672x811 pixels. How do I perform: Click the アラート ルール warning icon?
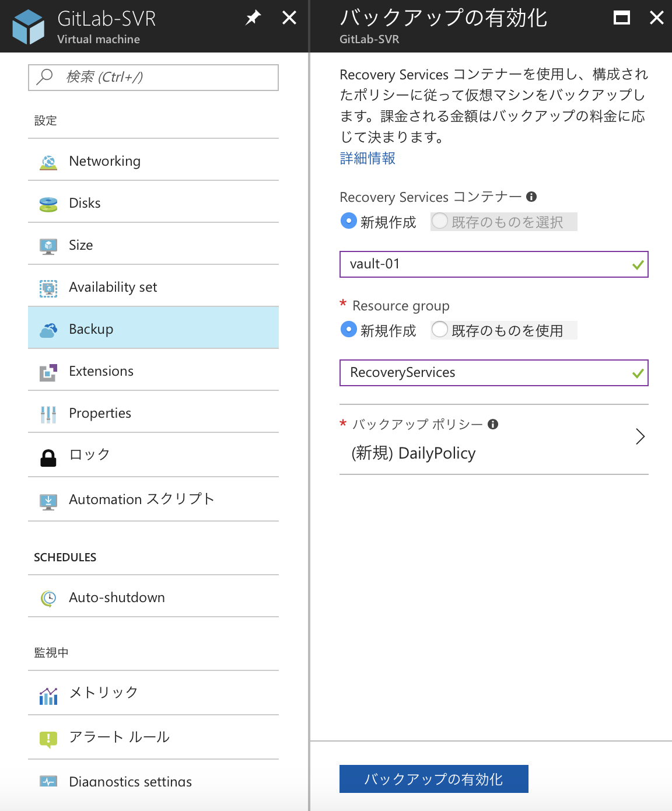pos(48,737)
